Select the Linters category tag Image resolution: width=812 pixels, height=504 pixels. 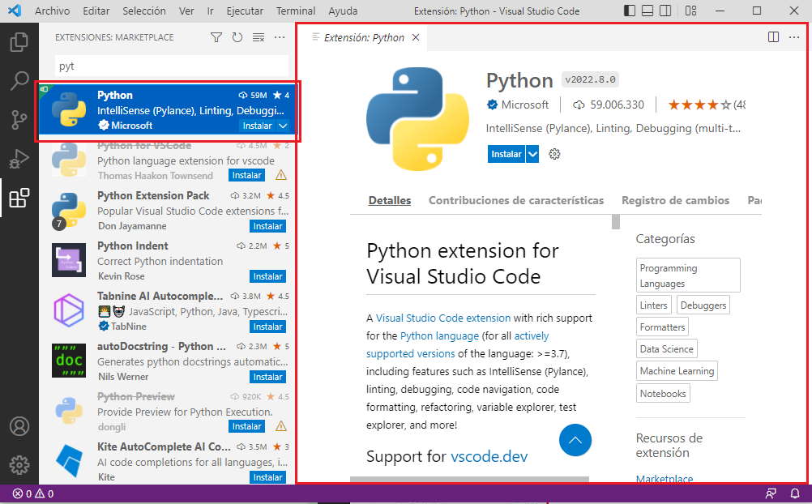click(653, 305)
